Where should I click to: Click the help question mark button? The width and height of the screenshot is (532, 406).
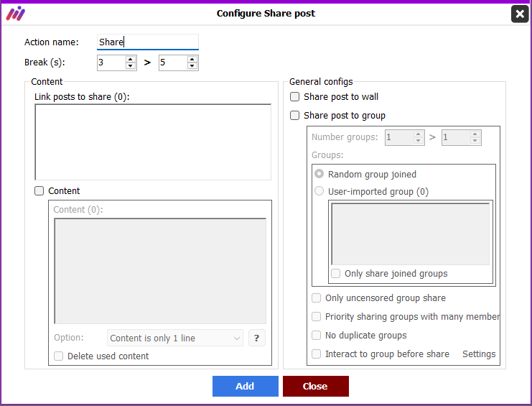(x=257, y=338)
